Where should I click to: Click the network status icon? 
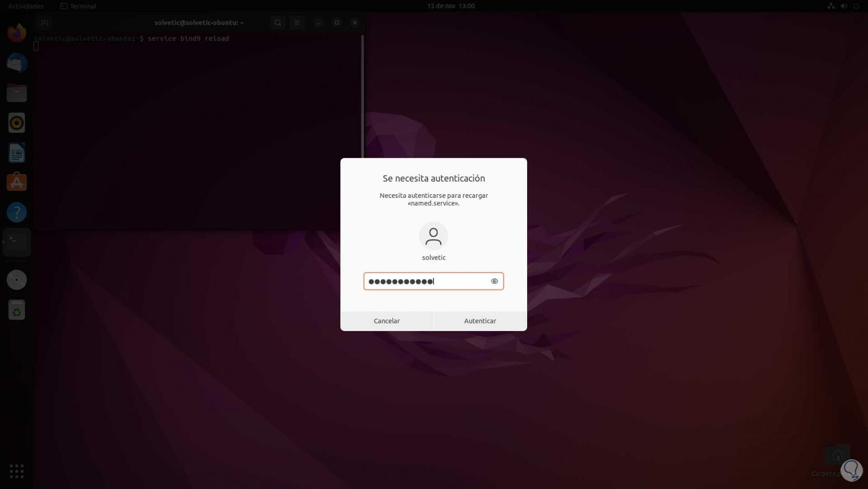coord(831,6)
